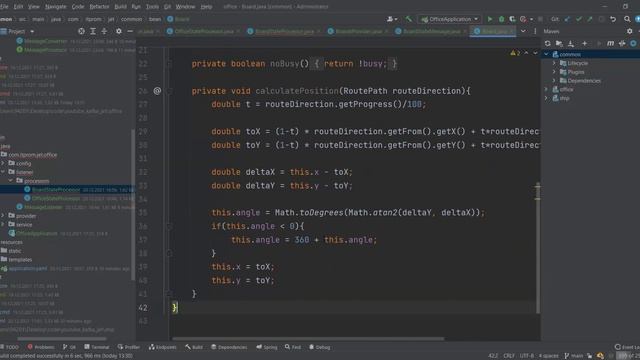Collapse the common module in Maven
This screenshot has width=640, height=360.
point(546,54)
